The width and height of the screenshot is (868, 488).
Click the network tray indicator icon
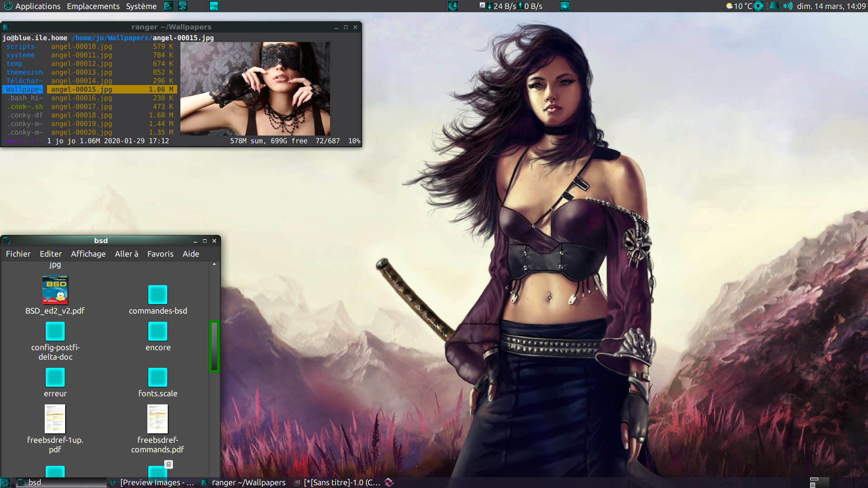click(774, 6)
